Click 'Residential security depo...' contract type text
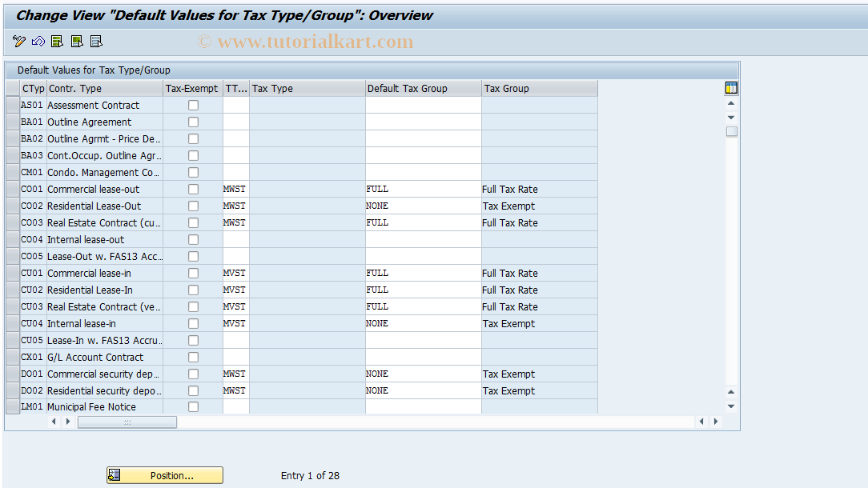The height and width of the screenshot is (488, 868). coord(105,390)
